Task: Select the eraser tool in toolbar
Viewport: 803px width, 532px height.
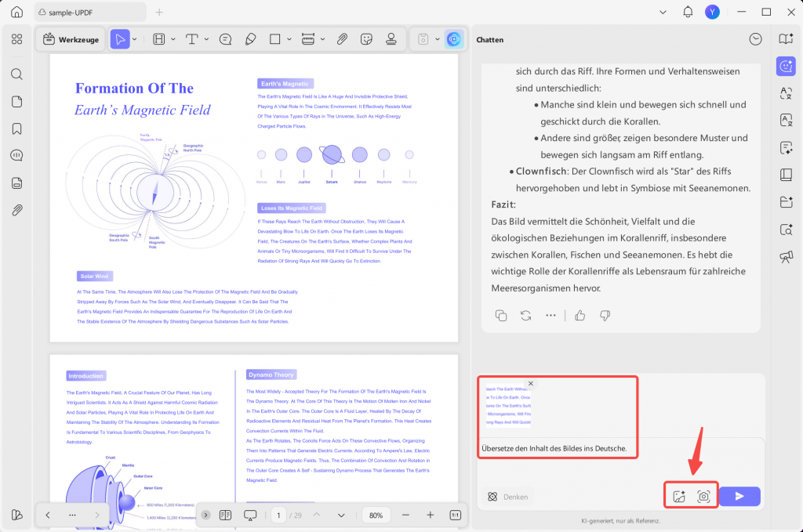Action: coord(250,39)
